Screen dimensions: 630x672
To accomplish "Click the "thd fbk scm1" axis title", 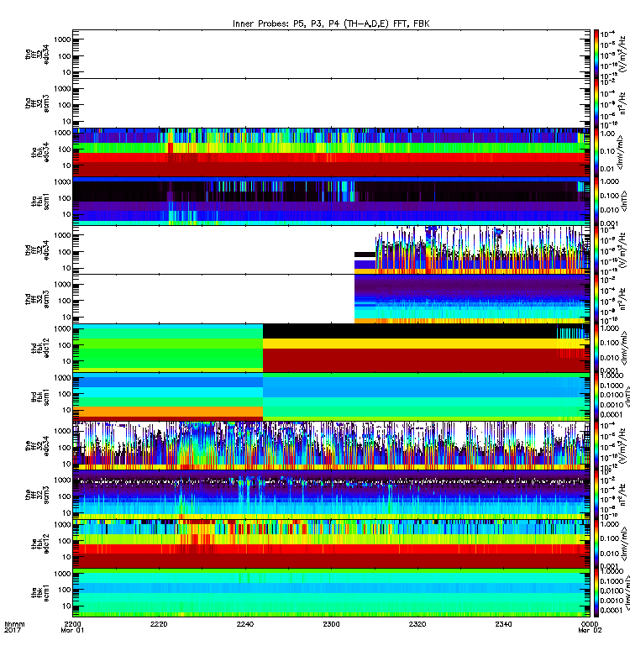I will pyautogui.click(x=39, y=396).
